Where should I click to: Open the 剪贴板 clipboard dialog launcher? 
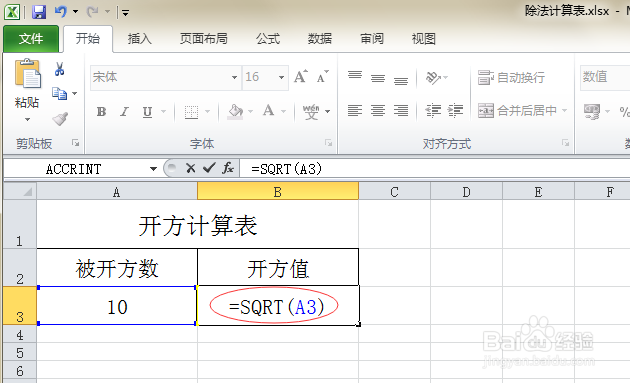[75, 143]
